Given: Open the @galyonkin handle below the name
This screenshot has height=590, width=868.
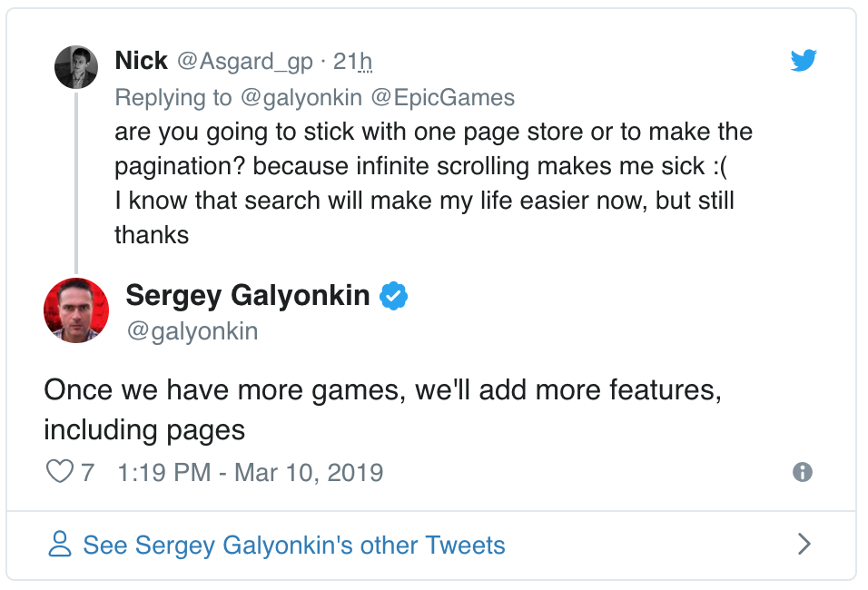Looking at the screenshot, I should 192,331.
